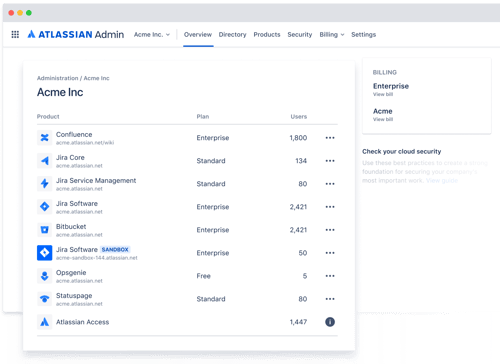This screenshot has height=364, width=500.
Task: Open the more actions menu for Statuspage
Action: [x=330, y=299]
